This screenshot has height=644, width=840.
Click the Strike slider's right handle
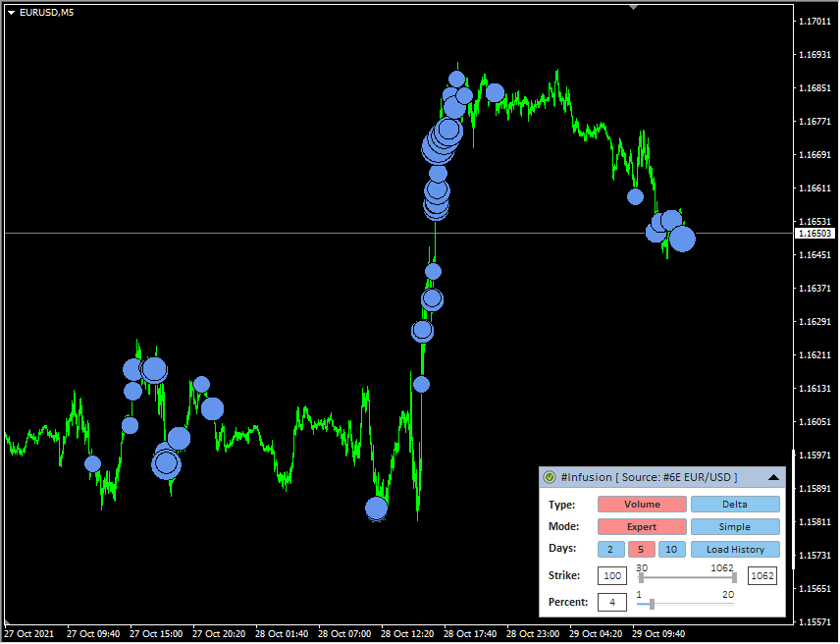coord(733,577)
